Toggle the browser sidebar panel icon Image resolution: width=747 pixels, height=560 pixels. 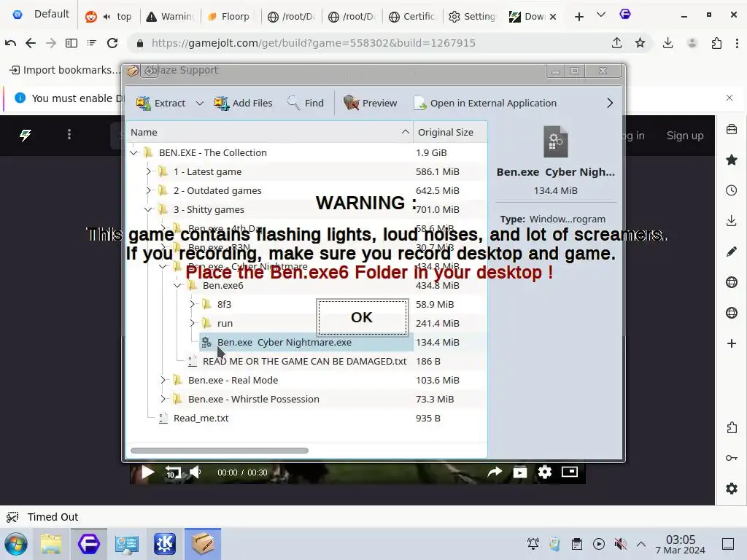pos(71,43)
